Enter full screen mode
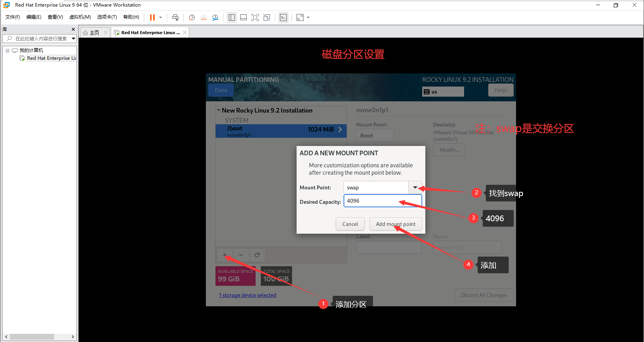 [255, 17]
